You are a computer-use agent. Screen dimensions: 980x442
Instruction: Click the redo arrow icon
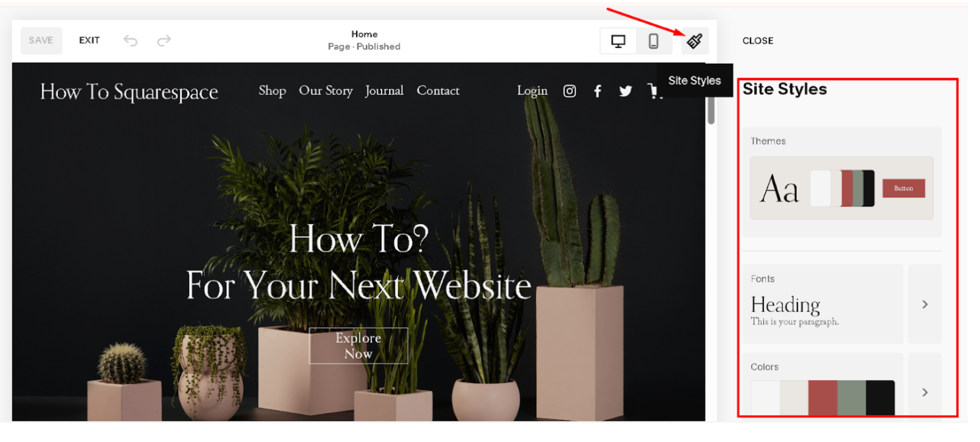click(x=164, y=41)
